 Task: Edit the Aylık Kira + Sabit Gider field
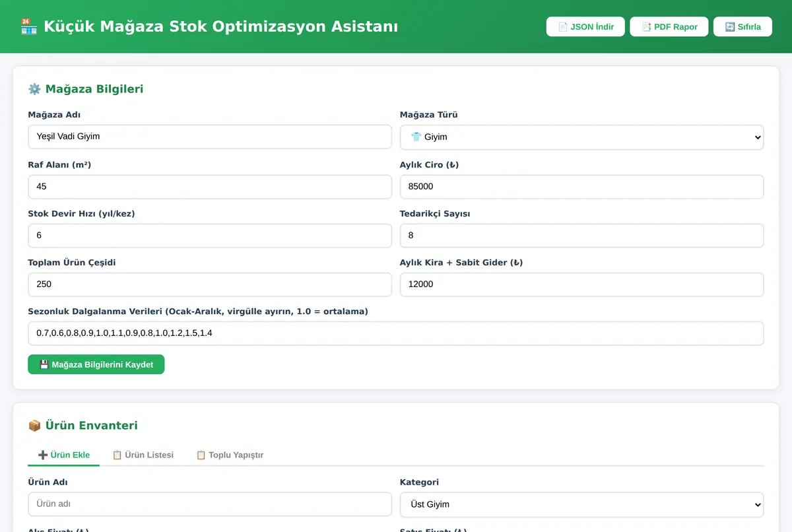(581, 284)
